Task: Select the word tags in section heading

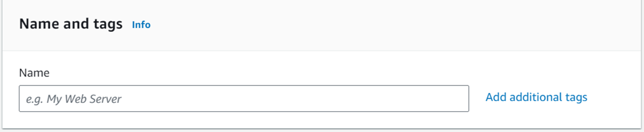Action: [108, 25]
